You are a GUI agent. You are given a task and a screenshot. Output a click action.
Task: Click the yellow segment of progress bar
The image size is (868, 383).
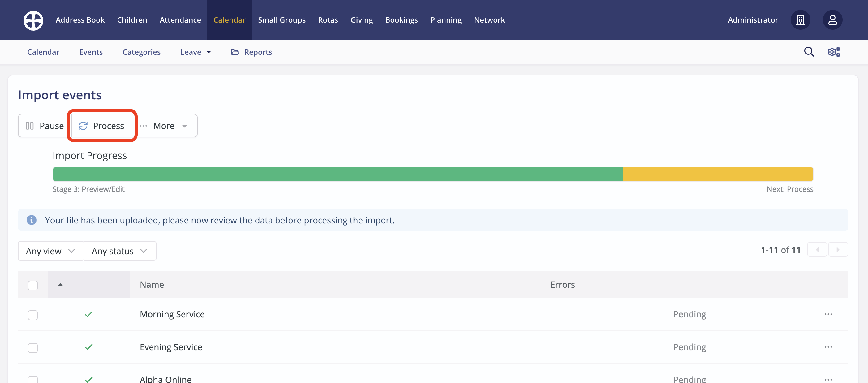(718, 174)
